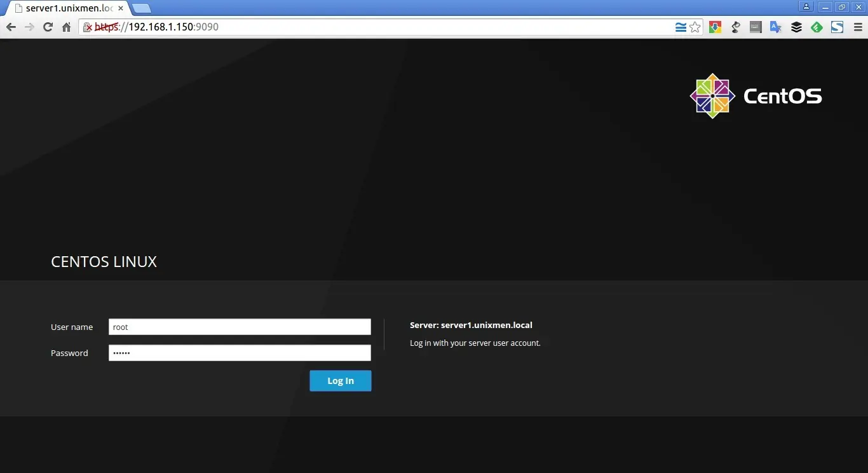Open the browser home page
This screenshot has height=473, width=868.
[66, 27]
